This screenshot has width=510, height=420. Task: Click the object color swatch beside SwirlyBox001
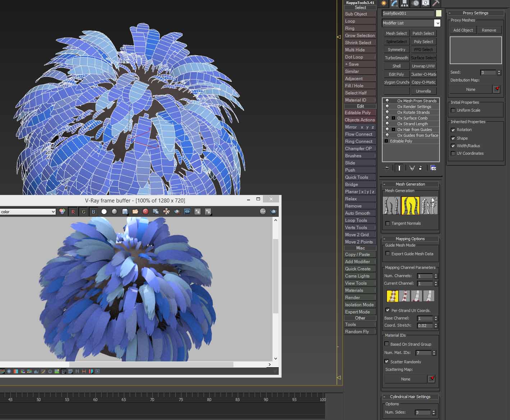(x=439, y=13)
